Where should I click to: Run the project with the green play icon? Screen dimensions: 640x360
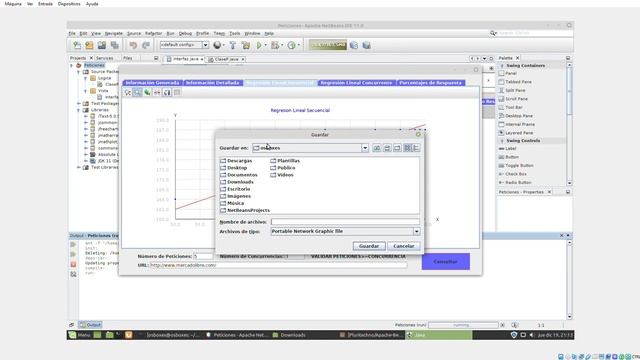pos(259,45)
